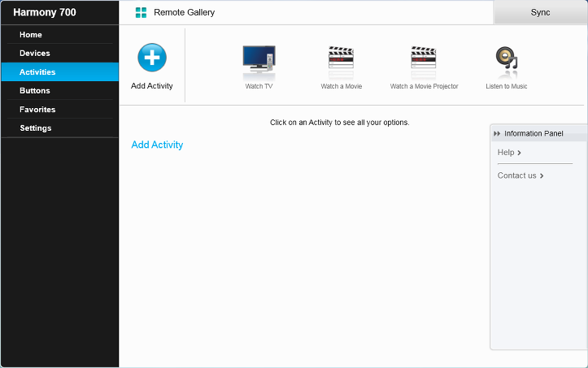Open the Home menu item

31,35
